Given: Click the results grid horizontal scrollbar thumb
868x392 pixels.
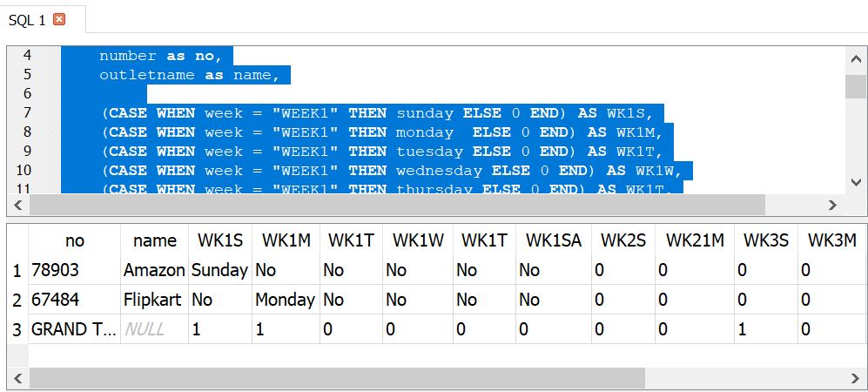Looking at the screenshot, I should coord(337,378).
